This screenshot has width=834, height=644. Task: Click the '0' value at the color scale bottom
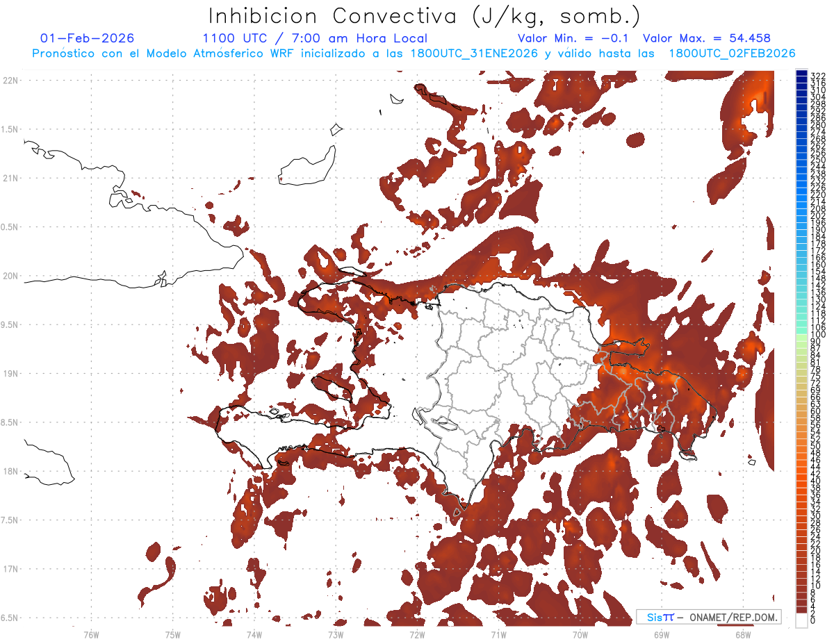point(813,620)
